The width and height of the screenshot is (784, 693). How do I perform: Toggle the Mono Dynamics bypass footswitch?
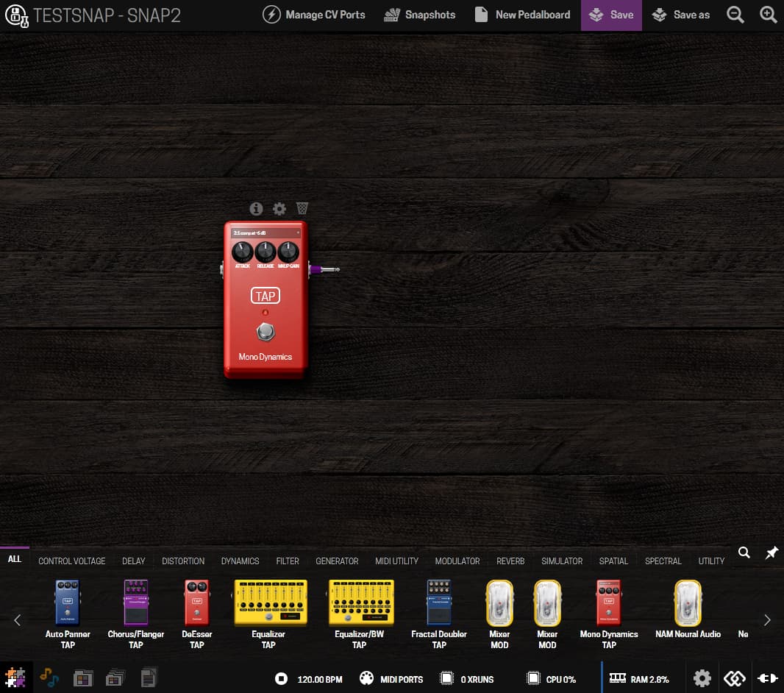266,332
